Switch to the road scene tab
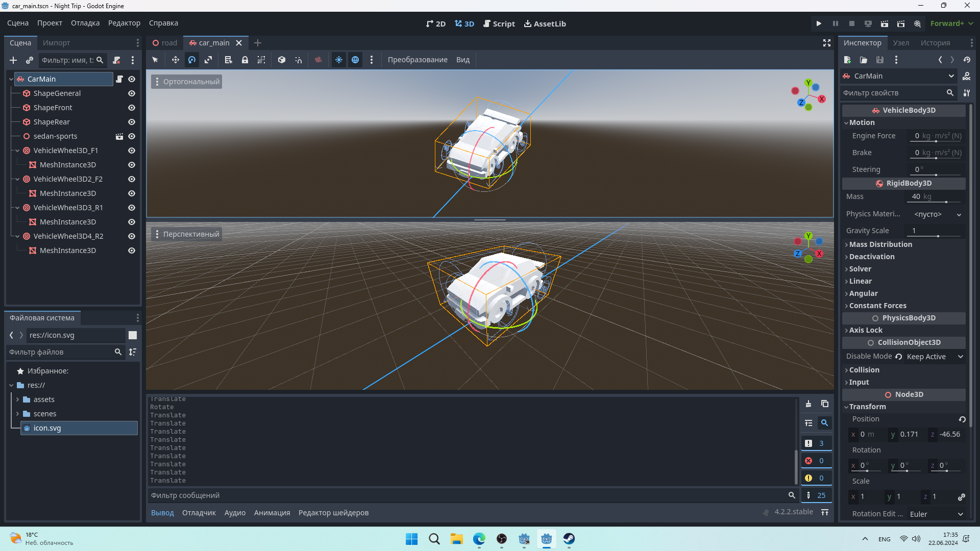 pyautogui.click(x=165, y=43)
